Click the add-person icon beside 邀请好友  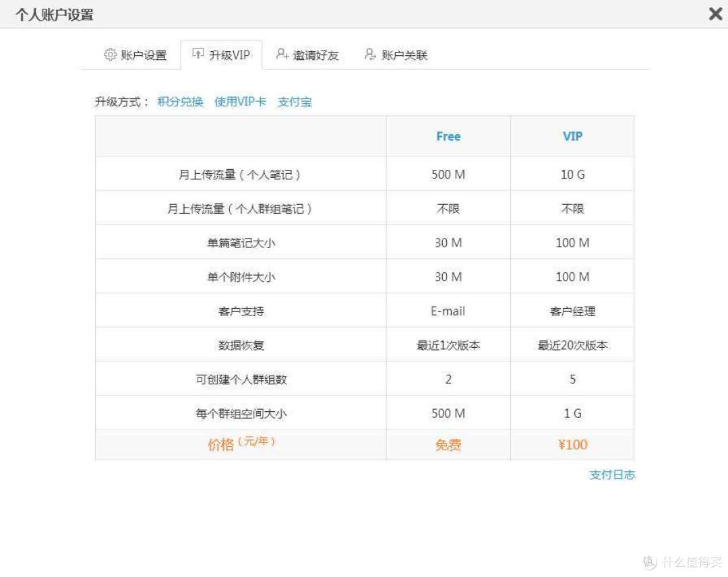pyautogui.click(x=282, y=55)
